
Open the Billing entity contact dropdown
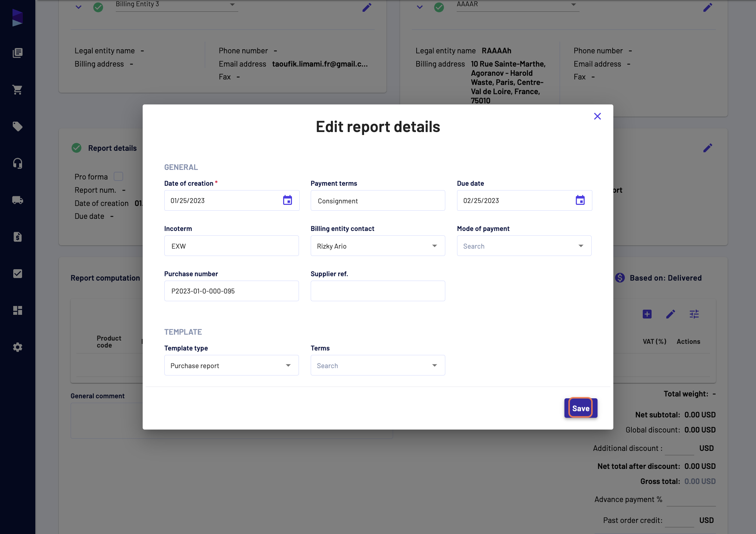tap(378, 246)
